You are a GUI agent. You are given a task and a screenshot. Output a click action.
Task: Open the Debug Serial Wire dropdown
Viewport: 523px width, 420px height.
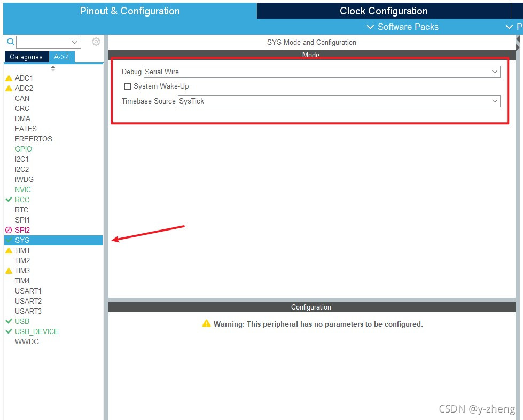pos(322,72)
